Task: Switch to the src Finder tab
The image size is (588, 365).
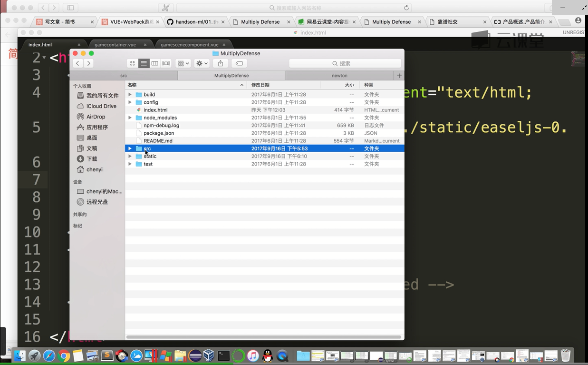Action: [124, 76]
